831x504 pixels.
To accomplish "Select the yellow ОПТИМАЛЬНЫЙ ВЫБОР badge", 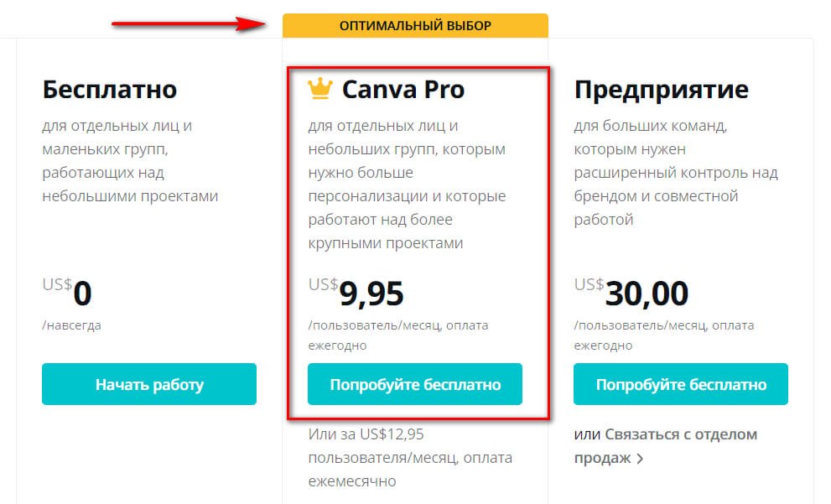I will (414, 25).
